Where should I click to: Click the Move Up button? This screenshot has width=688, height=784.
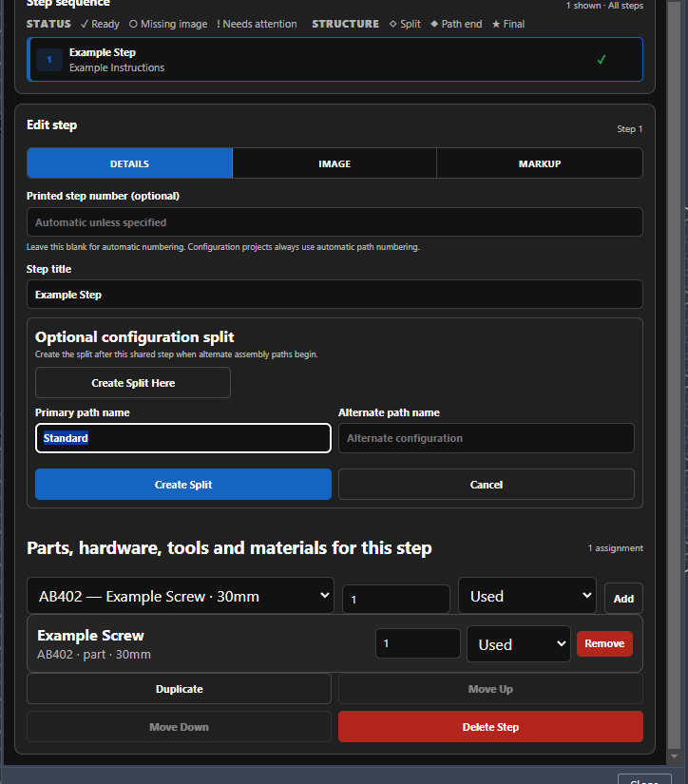point(490,689)
